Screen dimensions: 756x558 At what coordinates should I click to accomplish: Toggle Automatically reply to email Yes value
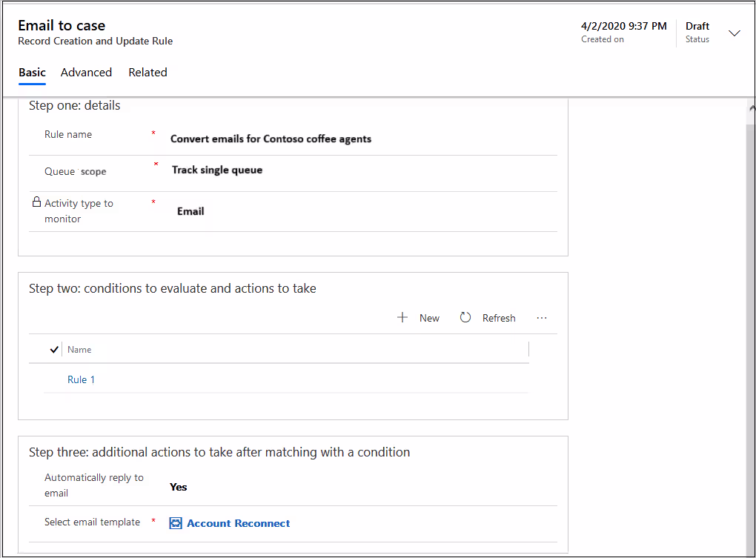[179, 487]
